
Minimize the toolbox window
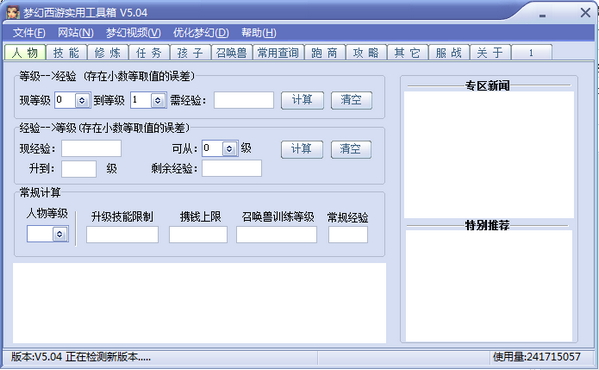[542, 15]
